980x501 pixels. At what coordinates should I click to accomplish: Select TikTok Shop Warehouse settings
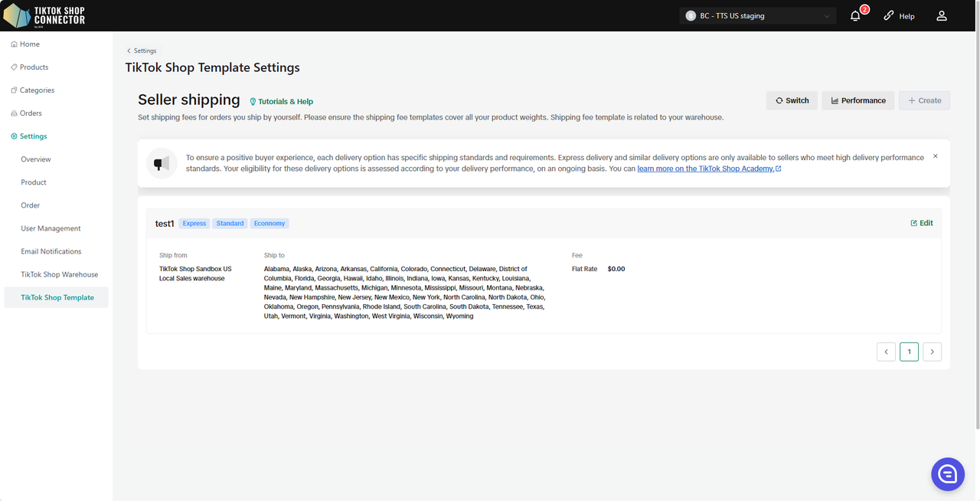coord(59,274)
